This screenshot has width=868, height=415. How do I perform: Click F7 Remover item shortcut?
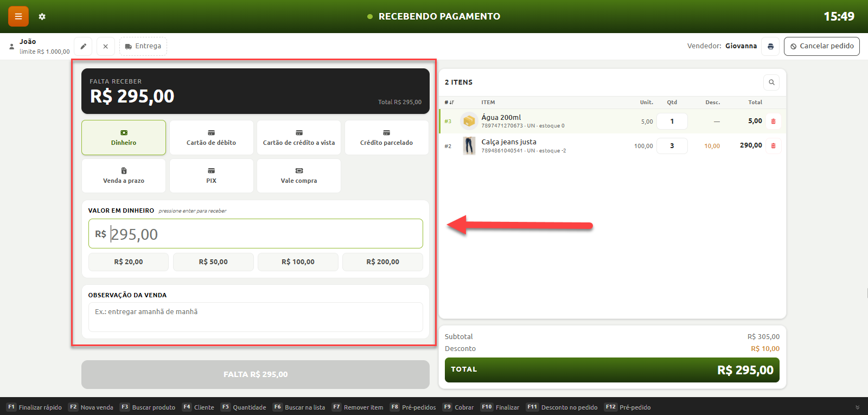coord(358,407)
